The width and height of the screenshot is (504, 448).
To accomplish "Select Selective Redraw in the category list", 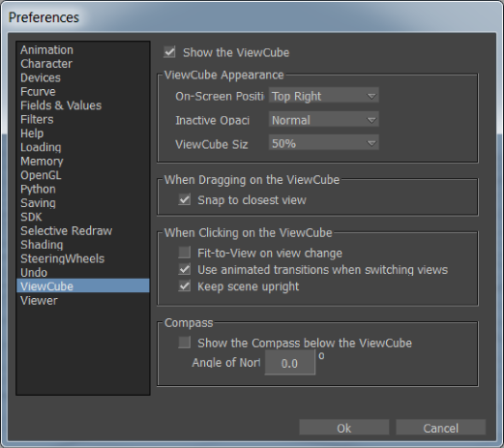I will pyautogui.click(x=67, y=231).
